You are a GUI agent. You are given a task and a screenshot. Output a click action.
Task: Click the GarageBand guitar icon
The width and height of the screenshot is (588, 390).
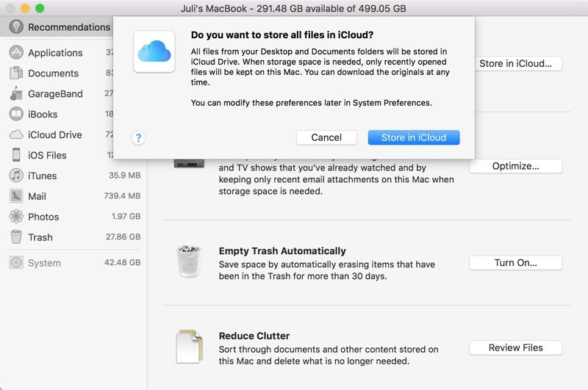click(x=16, y=94)
